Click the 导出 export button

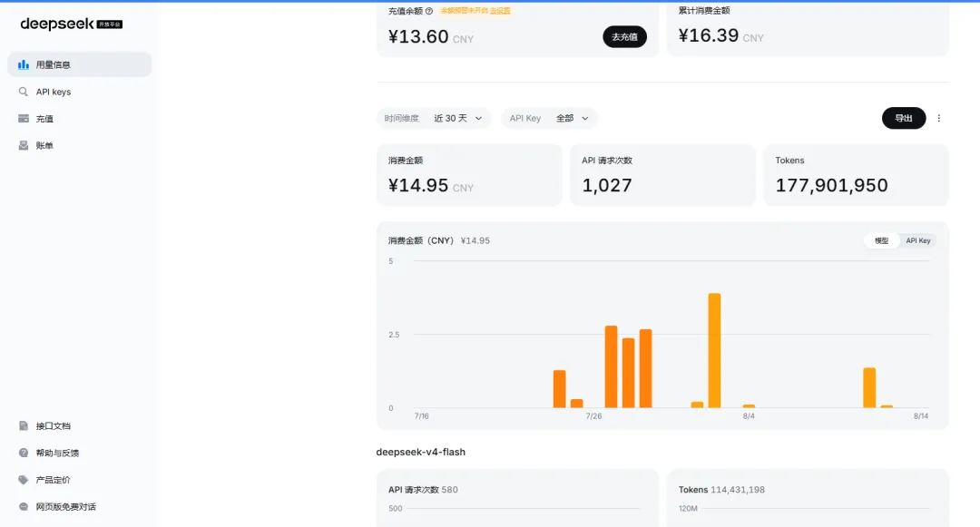pos(903,118)
